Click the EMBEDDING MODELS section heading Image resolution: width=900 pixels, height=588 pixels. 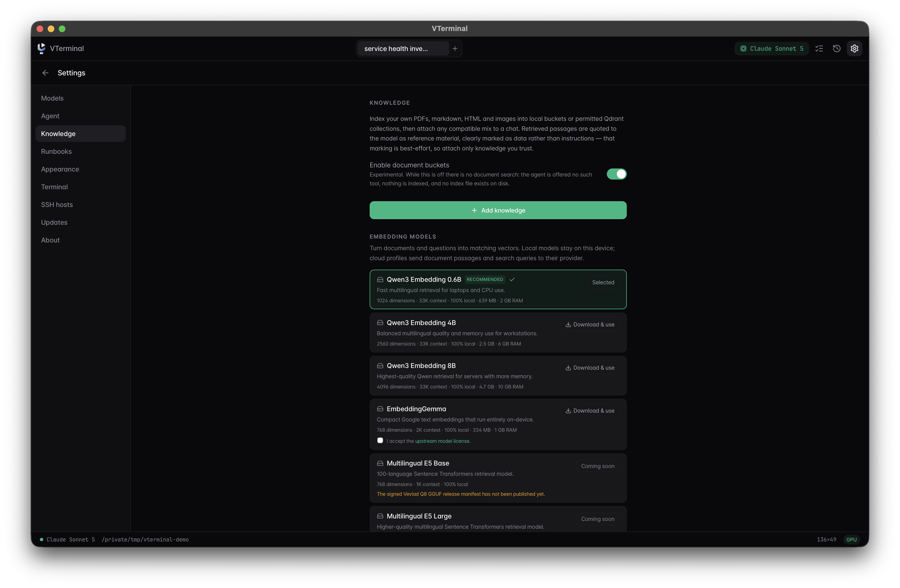click(x=403, y=237)
